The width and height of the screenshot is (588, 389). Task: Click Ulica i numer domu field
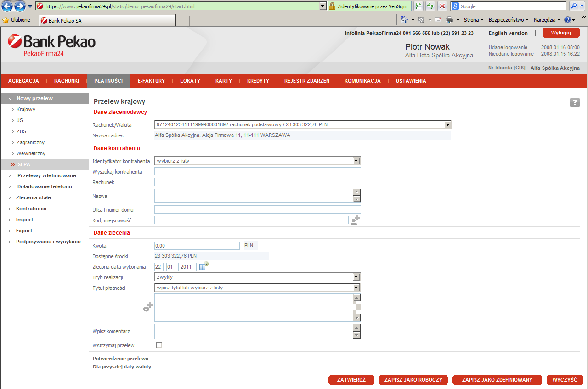(x=258, y=209)
